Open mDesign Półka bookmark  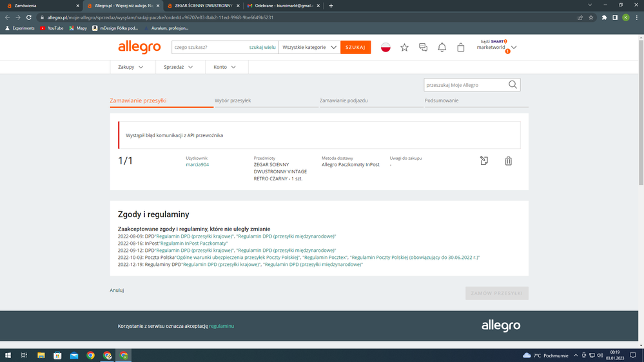point(115,28)
